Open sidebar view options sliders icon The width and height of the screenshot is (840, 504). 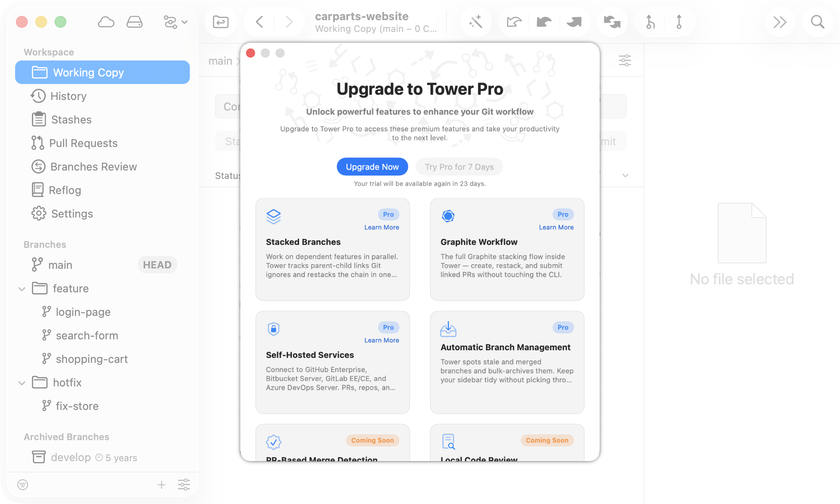pos(184,485)
